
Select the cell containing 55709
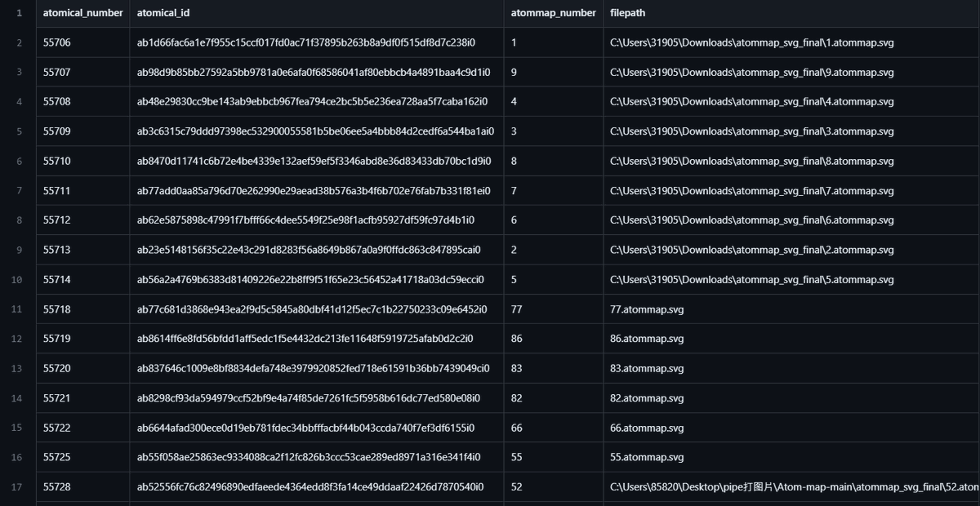(82, 131)
